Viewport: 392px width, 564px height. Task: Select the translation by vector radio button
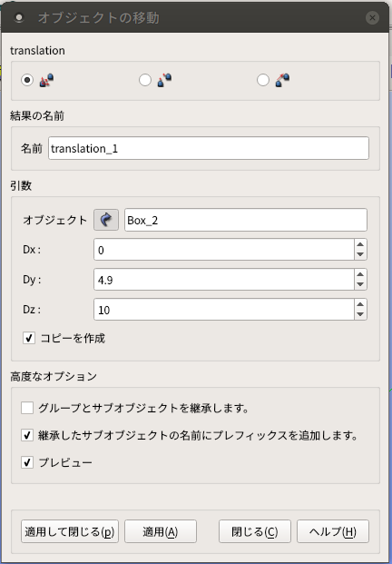262,80
